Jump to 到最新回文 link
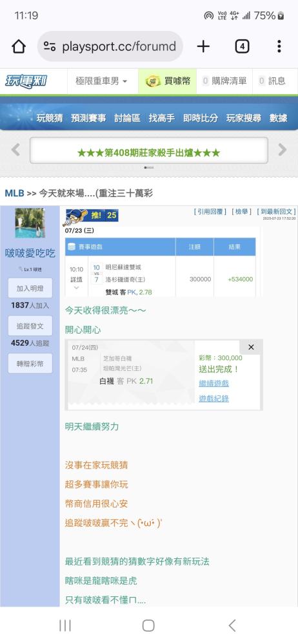Screen dimensions: 298x644 coord(276,211)
